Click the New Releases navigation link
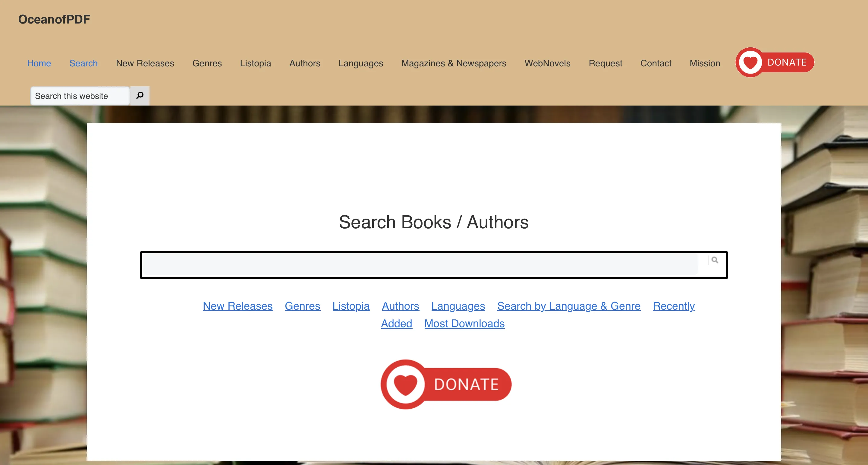 click(x=145, y=63)
